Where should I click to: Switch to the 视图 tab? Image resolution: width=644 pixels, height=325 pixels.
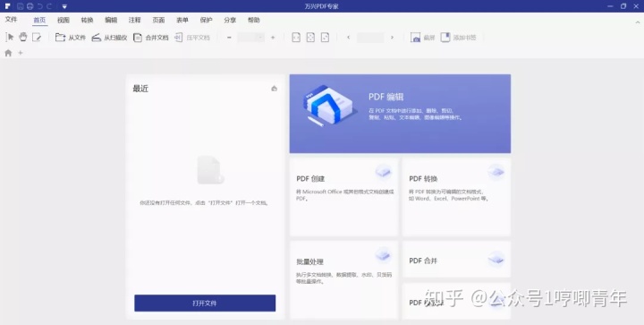[x=64, y=20]
